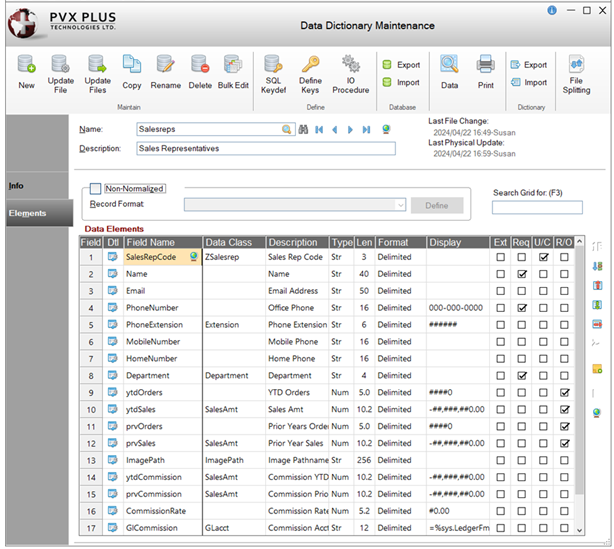Viewport: 614px width, 549px height.
Task: Open the IO Procedure gear icon
Action: coord(351,72)
